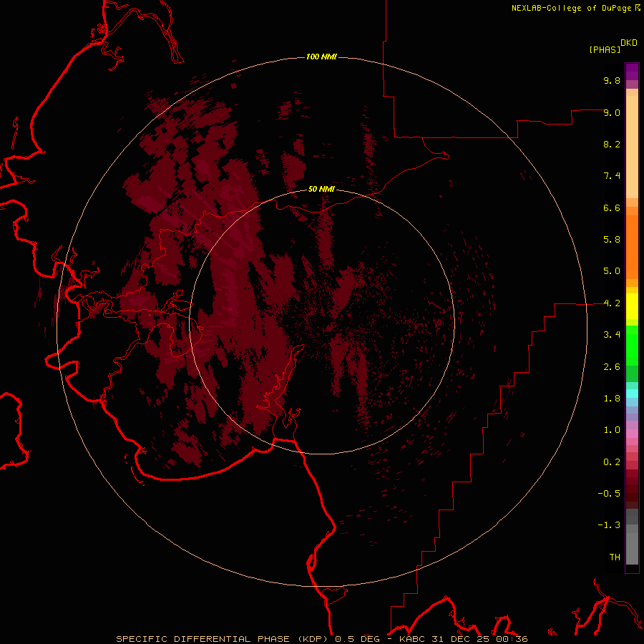Click the 2.6 legend value
This screenshot has height=644, width=644.
click(x=612, y=367)
